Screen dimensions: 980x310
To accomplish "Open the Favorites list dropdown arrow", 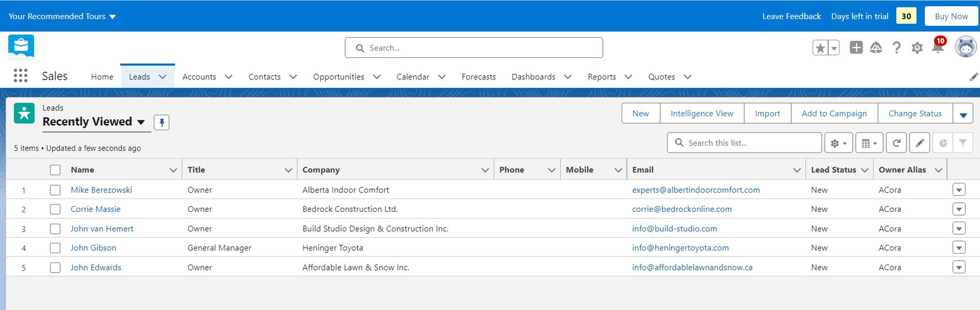I will pyautogui.click(x=834, y=48).
